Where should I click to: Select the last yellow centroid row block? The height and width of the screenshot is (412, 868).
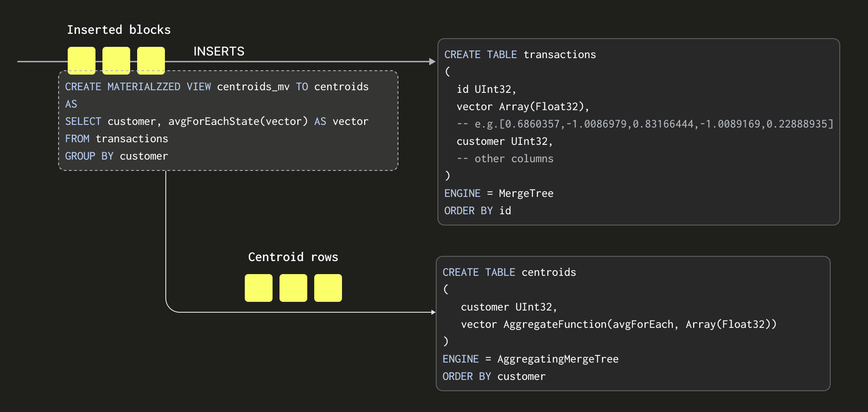click(x=328, y=287)
